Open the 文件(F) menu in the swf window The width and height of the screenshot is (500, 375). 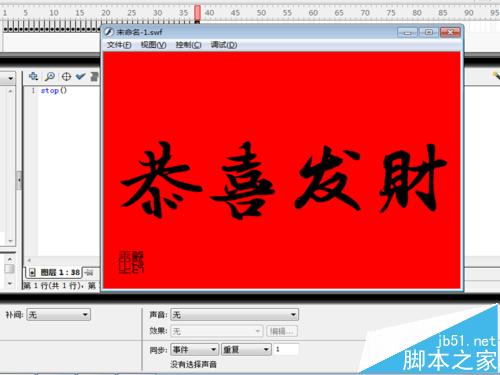tap(119, 45)
